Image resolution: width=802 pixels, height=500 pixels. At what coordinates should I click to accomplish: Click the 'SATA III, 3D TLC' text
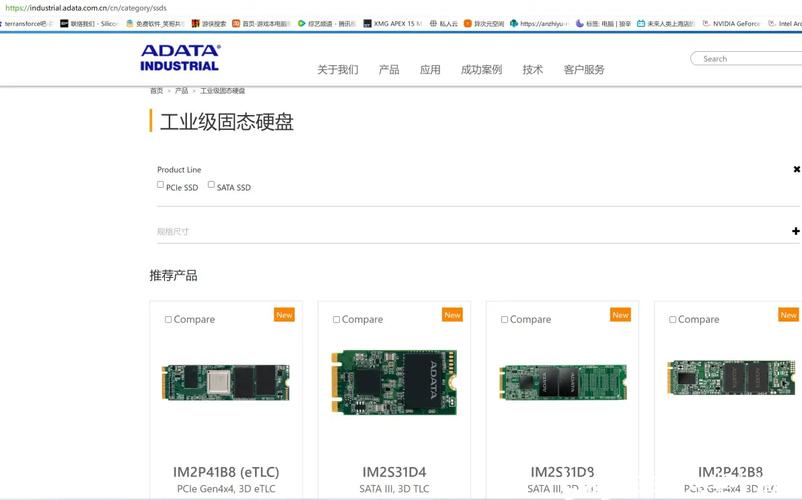pyautogui.click(x=394, y=489)
